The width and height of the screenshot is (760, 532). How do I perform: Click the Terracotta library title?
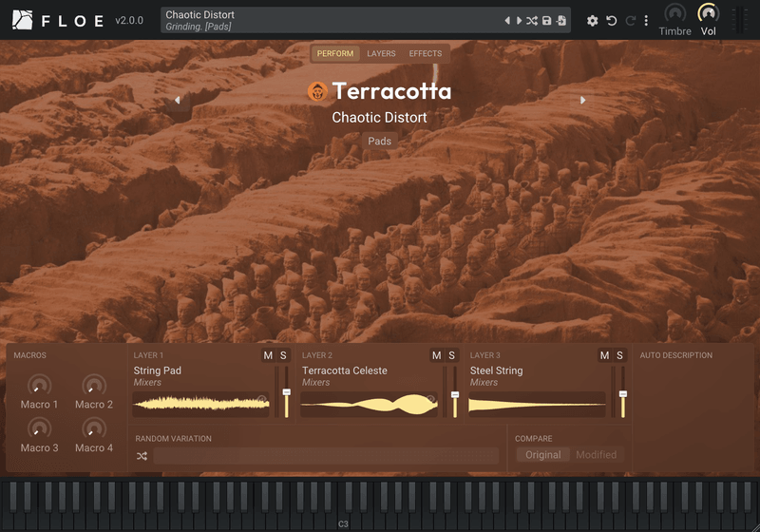(x=391, y=91)
